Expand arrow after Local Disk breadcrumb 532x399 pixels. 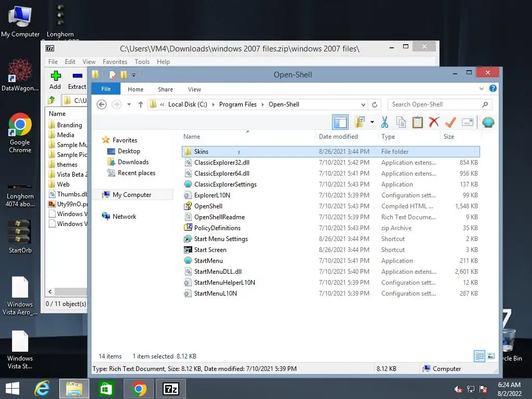214,104
